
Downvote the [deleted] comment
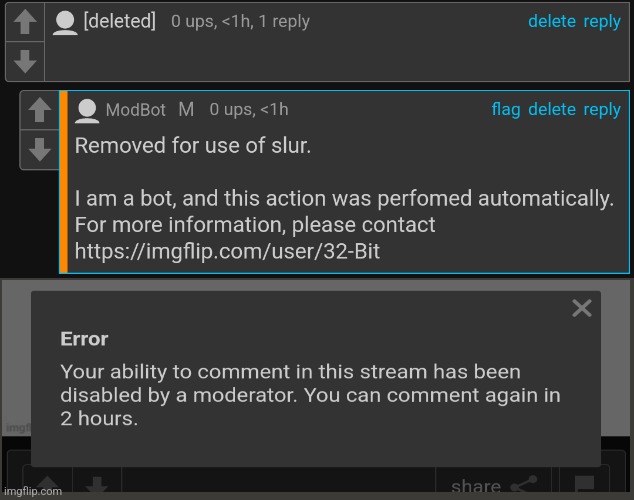click(25, 61)
